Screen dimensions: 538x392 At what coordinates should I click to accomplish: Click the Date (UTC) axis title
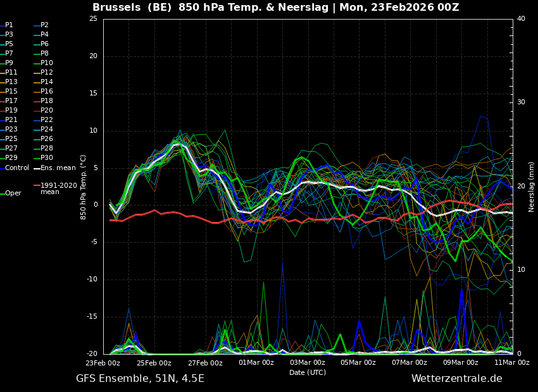pos(308,372)
